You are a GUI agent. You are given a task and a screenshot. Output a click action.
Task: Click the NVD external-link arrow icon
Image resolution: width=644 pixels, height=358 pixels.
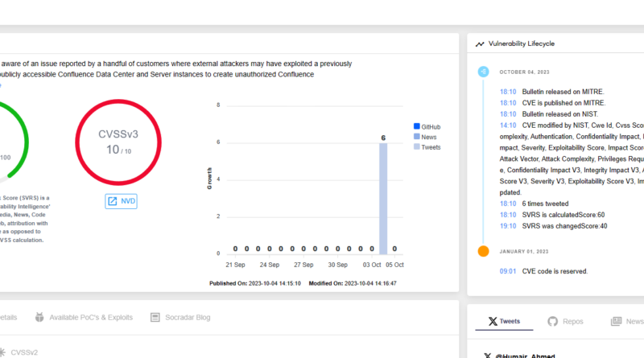pyautogui.click(x=112, y=201)
